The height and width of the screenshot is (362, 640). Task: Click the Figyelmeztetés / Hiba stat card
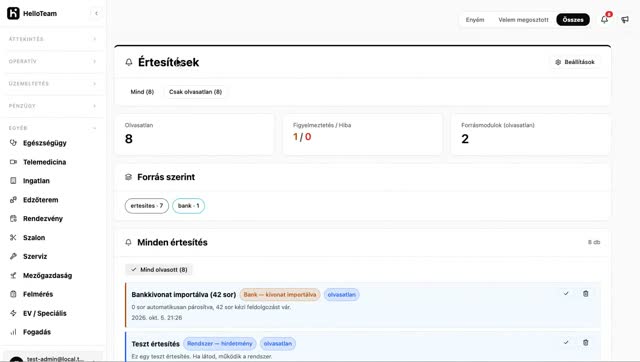tap(362, 134)
